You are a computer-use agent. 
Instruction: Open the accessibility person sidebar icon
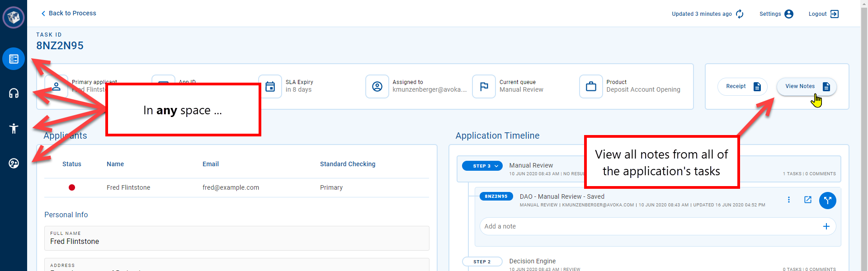(x=14, y=128)
